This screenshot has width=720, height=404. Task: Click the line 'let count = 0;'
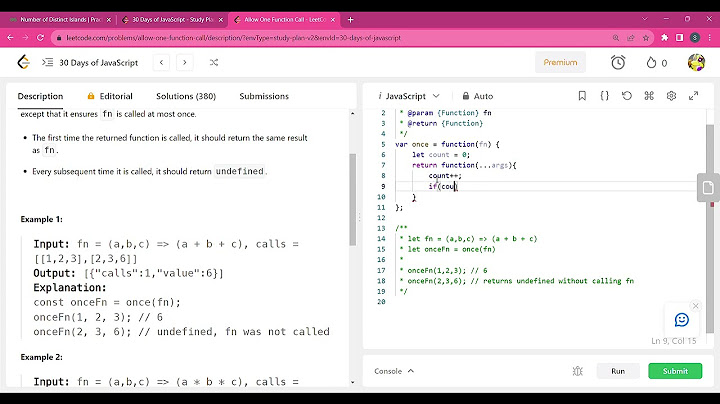pyautogui.click(x=441, y=155)
